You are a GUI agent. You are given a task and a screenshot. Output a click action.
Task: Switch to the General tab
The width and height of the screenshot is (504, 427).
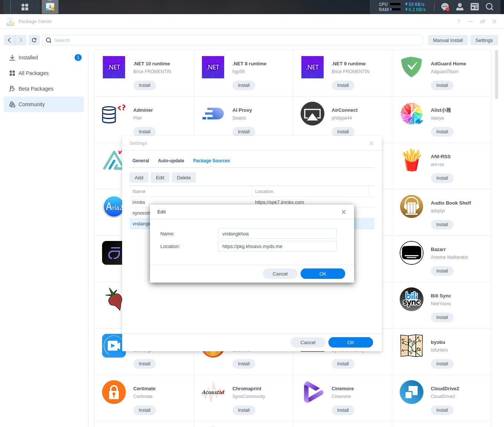pos(141,161)
